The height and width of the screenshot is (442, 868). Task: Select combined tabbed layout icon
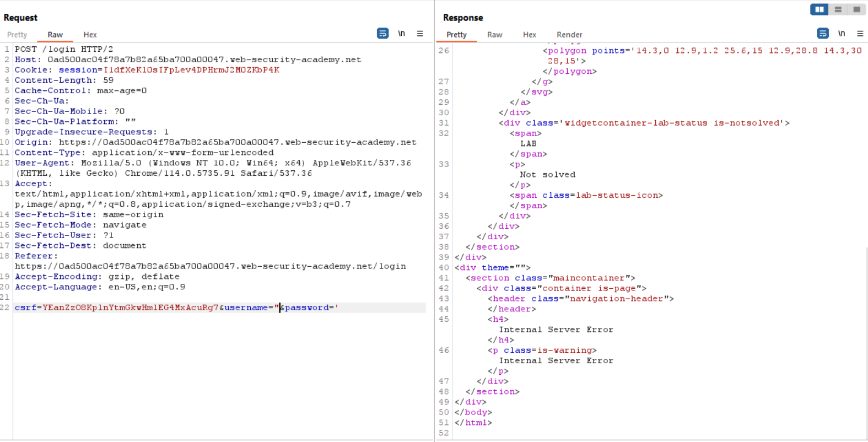tap(856, 9)
